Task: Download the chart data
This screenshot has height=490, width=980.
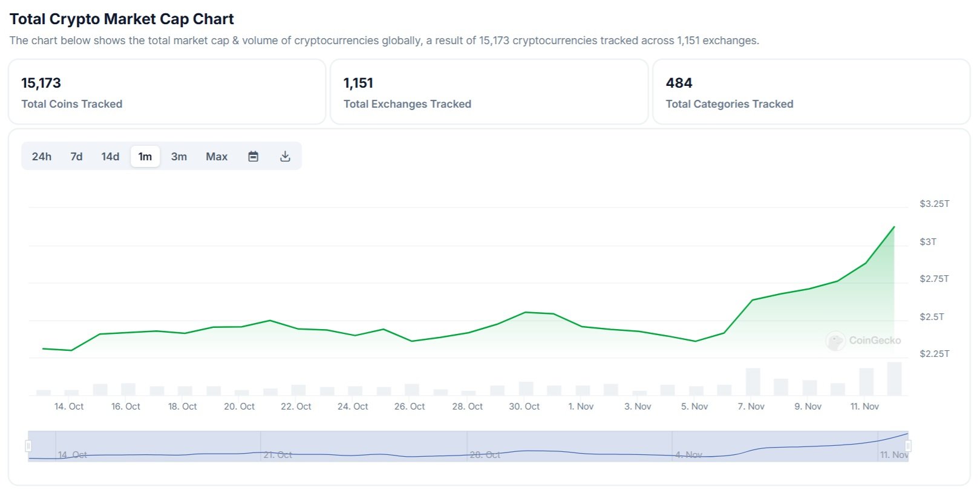Action: [x=286, y=157]
